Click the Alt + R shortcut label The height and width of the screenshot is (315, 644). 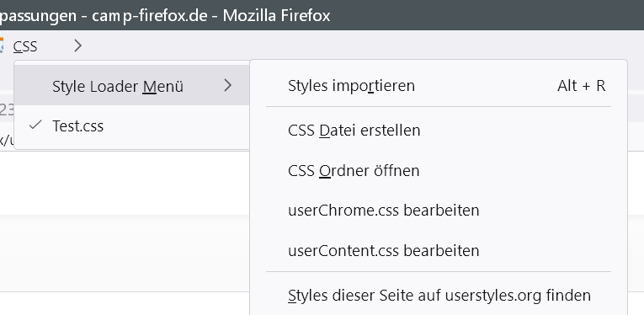point(581,85)
